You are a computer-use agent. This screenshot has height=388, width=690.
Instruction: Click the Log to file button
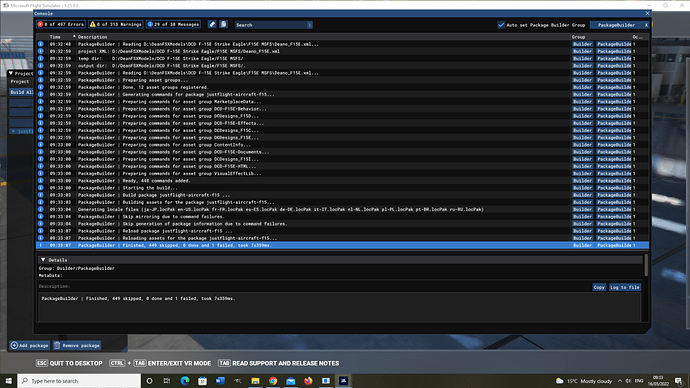pyautogui.click(x=624, y=287)
